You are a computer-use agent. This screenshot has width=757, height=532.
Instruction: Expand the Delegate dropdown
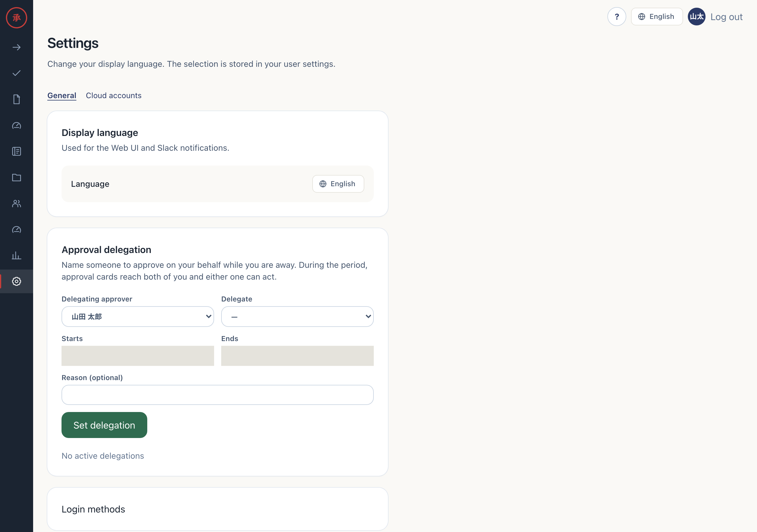click(x=297, y=317)
